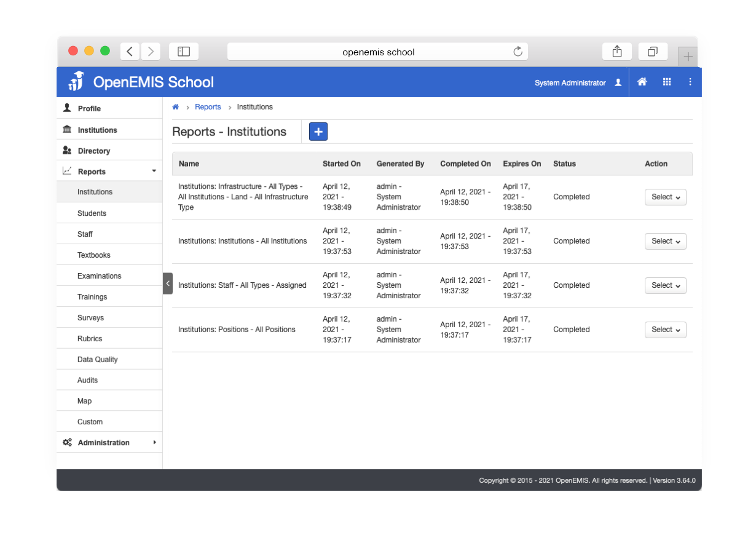756x551 pixels.
Task: Click the Institutions building icon in sidebar
Action: click(x=67, y=130)
